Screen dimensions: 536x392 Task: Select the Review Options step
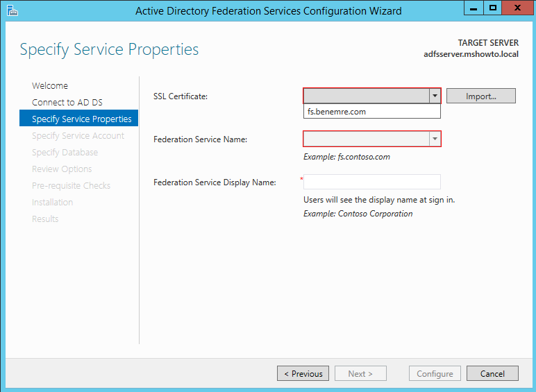pos(62,169)
